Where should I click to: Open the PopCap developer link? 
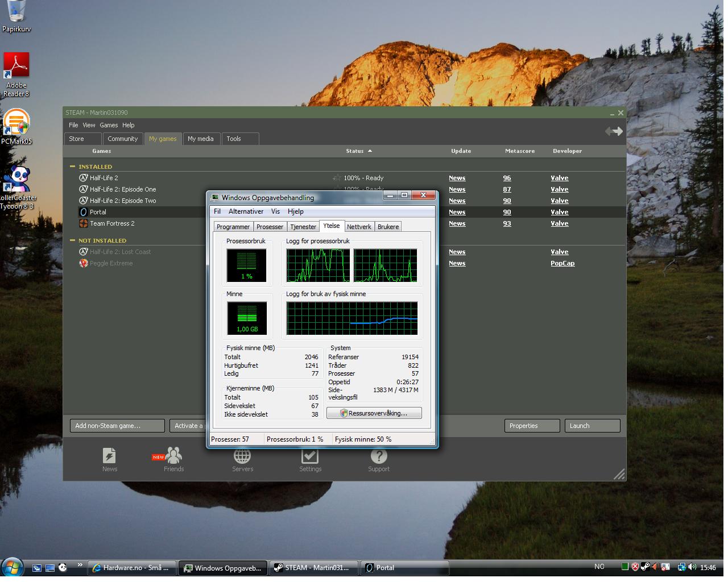(x=562, y=263)
